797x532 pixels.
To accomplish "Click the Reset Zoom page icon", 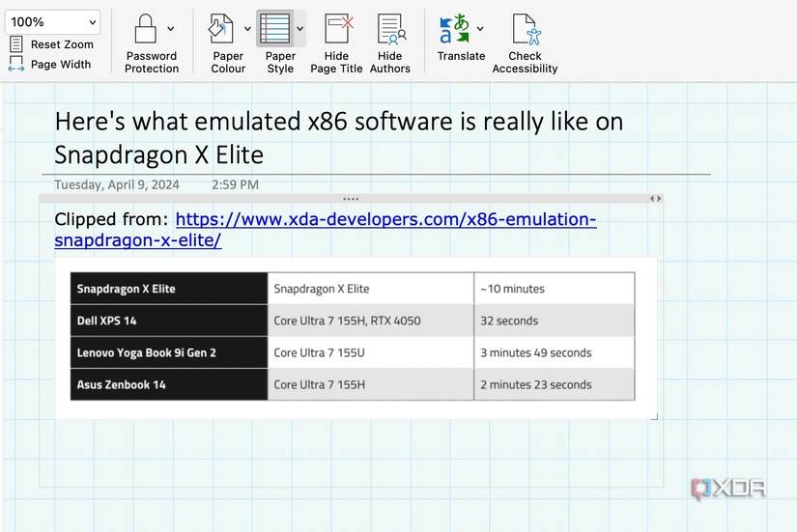I will click(x=15, y=44).
